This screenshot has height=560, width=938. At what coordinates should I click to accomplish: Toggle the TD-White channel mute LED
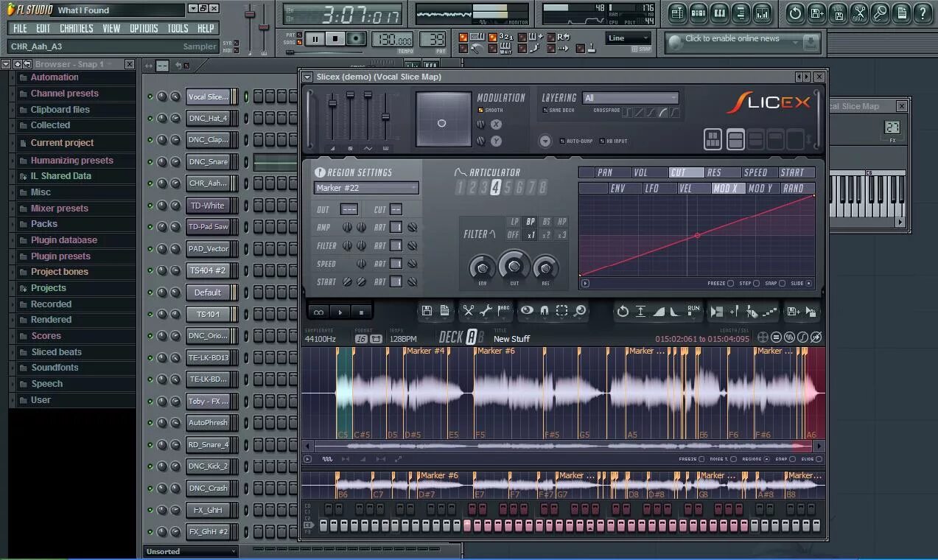[x=150, y=206]
